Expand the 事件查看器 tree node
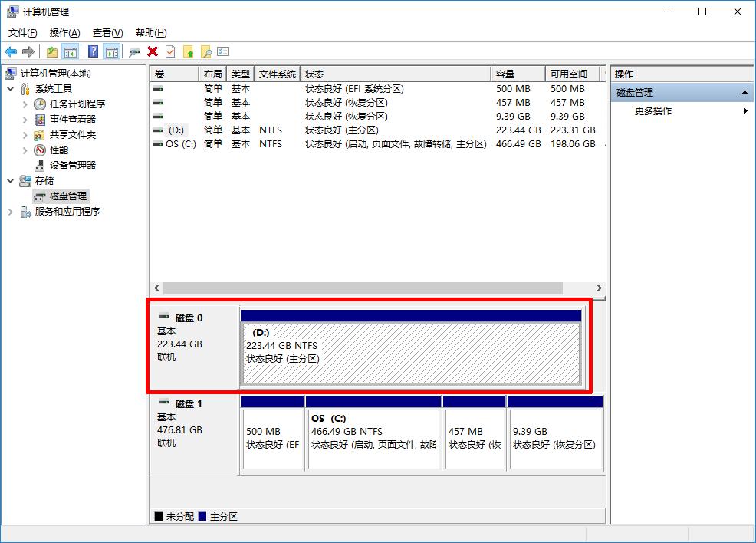The height and width of the screenshot is (543, 756). click(x=25, y=120)
